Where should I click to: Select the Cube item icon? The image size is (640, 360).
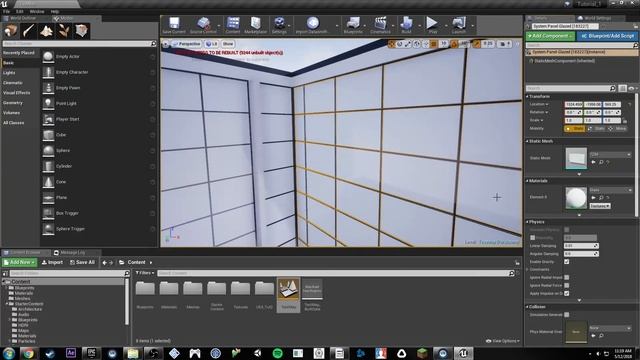point(48,135)
